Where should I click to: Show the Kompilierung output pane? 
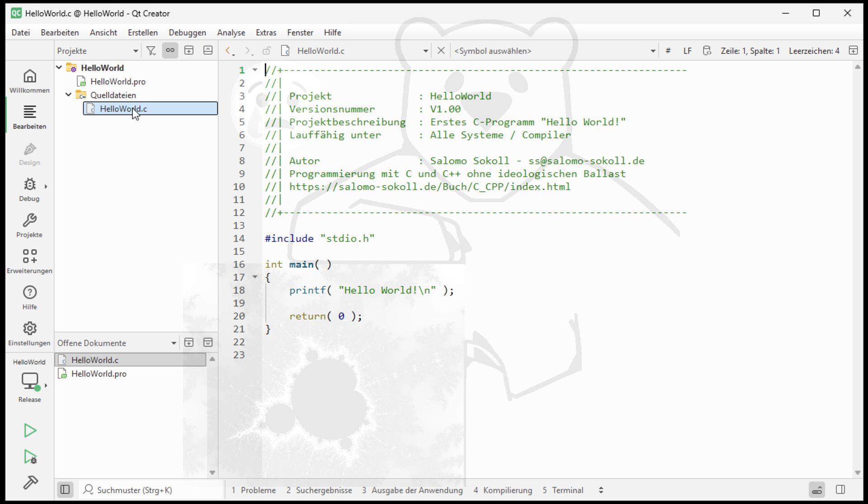(x=503, y=490)
